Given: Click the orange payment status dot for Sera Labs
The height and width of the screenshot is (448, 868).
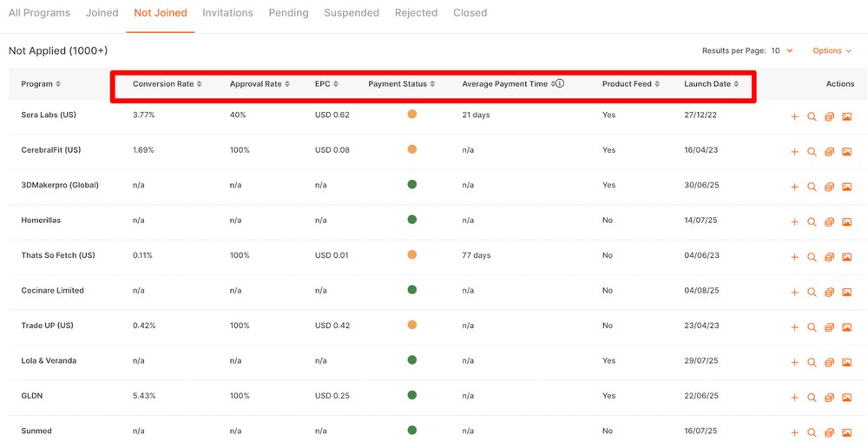Looking at the screenshot, I should [x=411, y=114].
